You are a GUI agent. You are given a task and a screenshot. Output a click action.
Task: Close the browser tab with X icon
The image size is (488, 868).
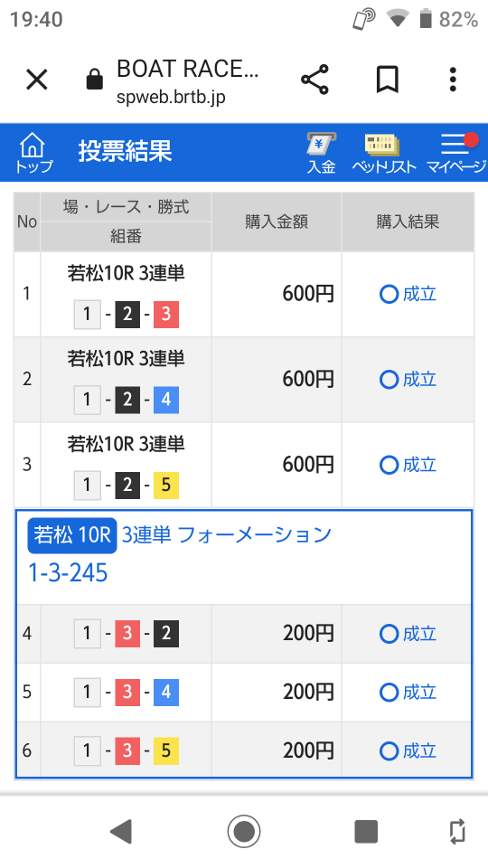(x=37, y=80)
